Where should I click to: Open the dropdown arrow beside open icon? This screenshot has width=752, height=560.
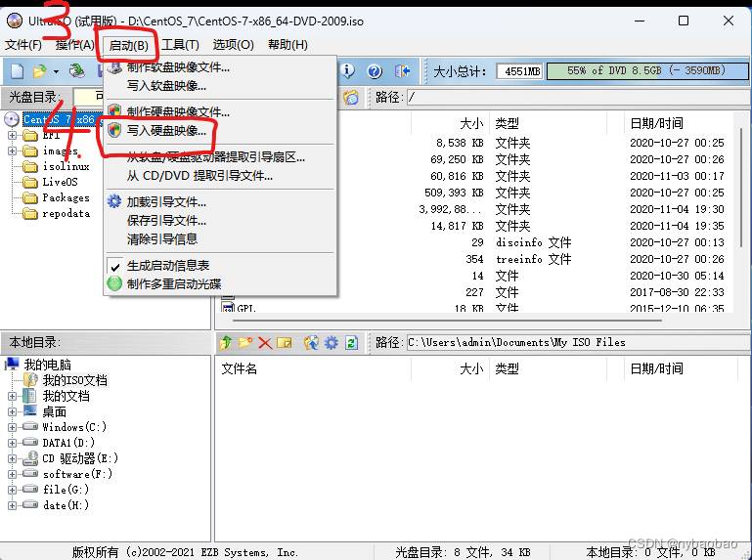pos(56,71)
